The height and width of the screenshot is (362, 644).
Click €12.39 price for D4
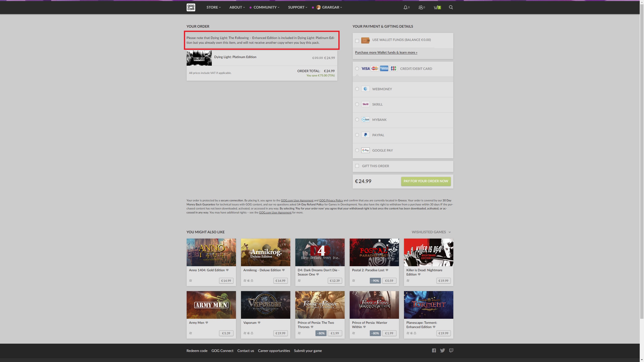(x=335, y=281)
